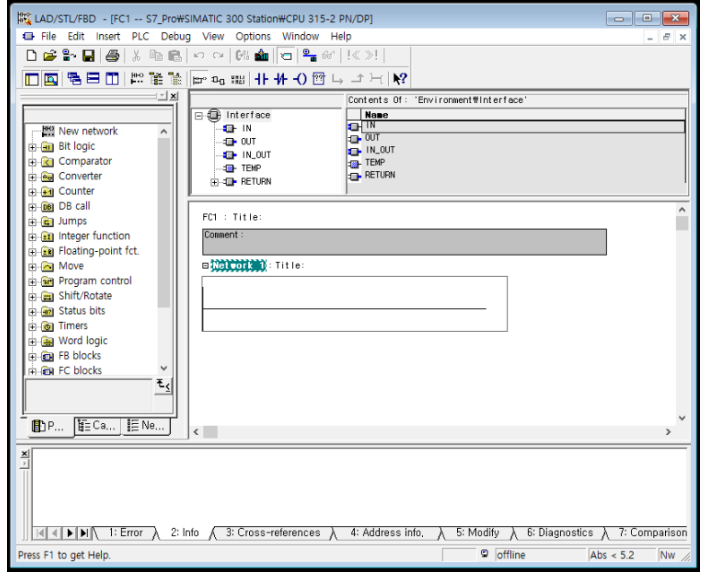Screen dimensions: 718x579
Task: Click the Open folder toolbar icon
Action: [x=49, y=56]
